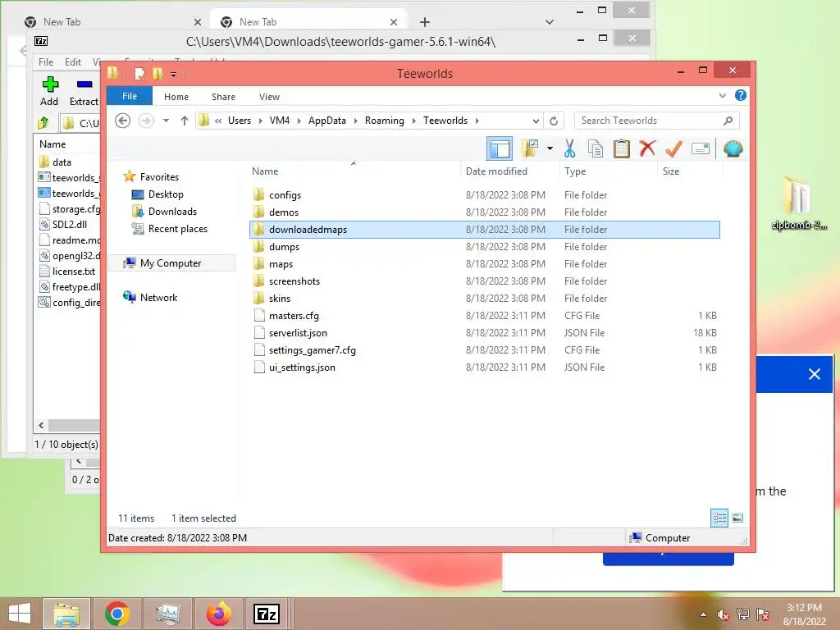Open recent locations dropdown arrow

click(166, 121)
